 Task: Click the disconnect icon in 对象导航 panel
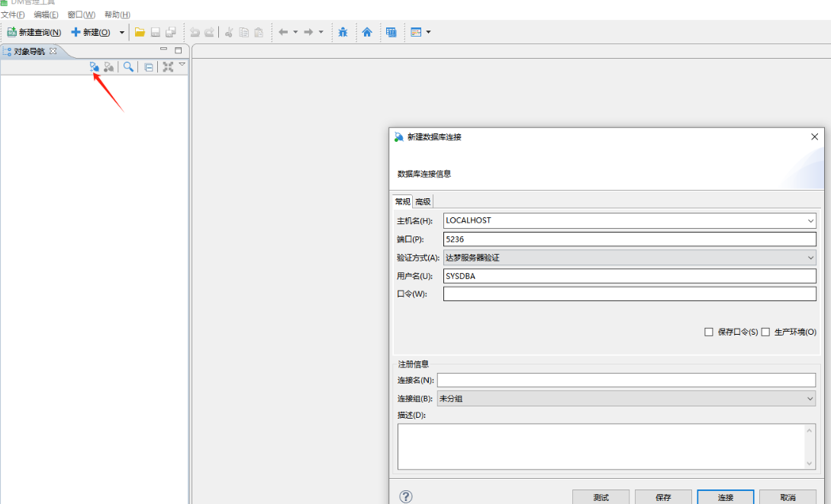(x=108, y=66)
